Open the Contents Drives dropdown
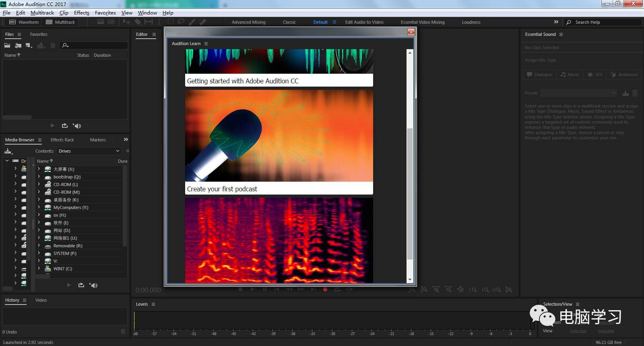 89,151
